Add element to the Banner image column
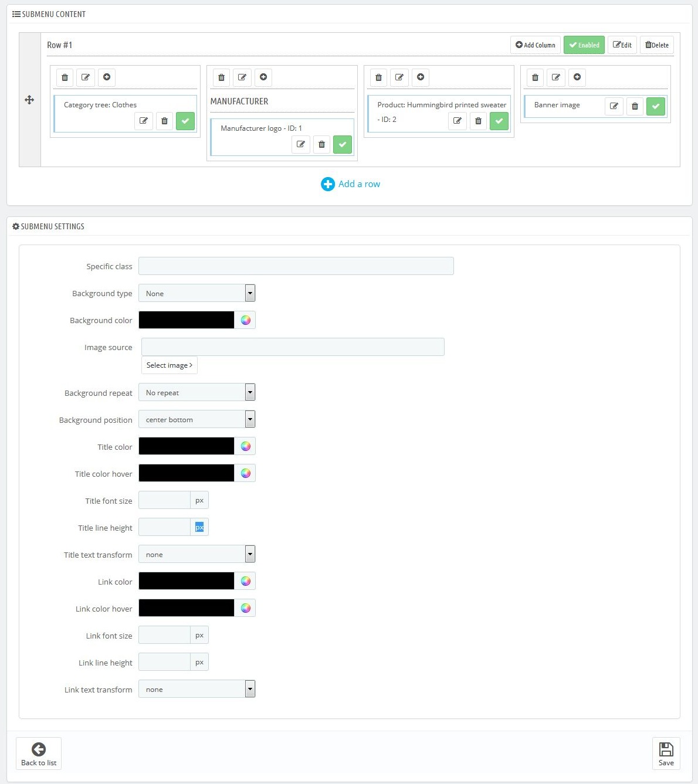Viewport: 698px width, 784px height. (x=577, y=77)
